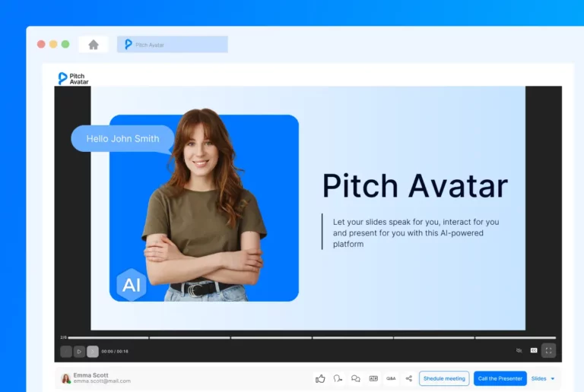Click the Emma Scott name label
The image size is (584, 392).
coord(91,375)
